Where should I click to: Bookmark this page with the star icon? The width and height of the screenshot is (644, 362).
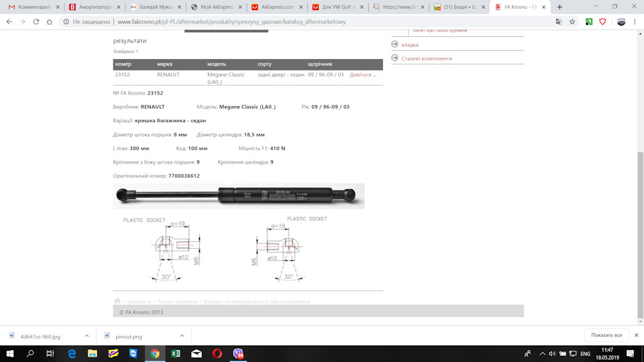572,21
